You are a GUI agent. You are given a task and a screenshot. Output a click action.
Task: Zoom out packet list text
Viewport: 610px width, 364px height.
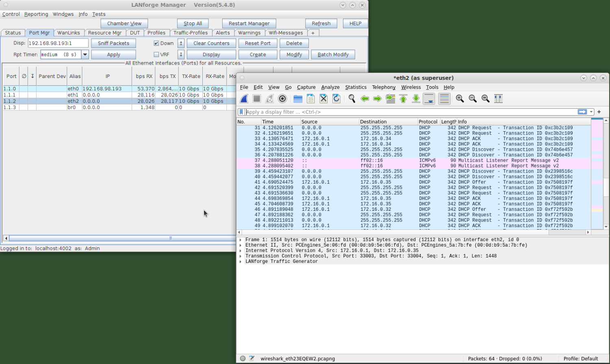tap(473, 99)
